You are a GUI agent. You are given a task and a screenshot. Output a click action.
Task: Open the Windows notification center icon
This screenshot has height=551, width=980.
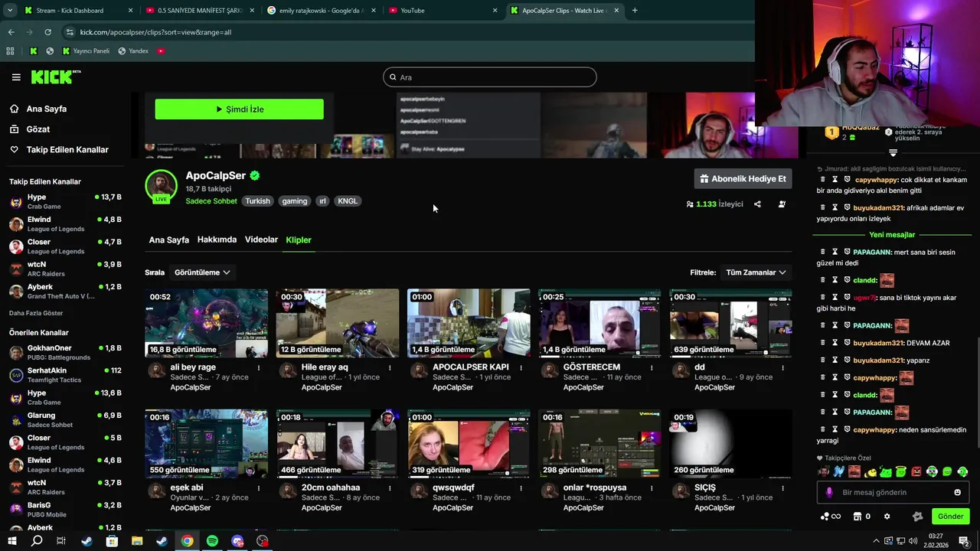964,541
